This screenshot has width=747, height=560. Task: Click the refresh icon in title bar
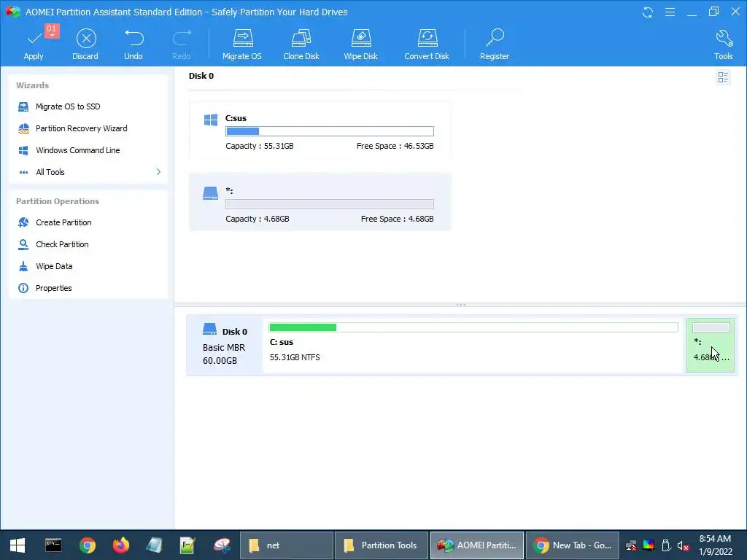tap(648, 12)
